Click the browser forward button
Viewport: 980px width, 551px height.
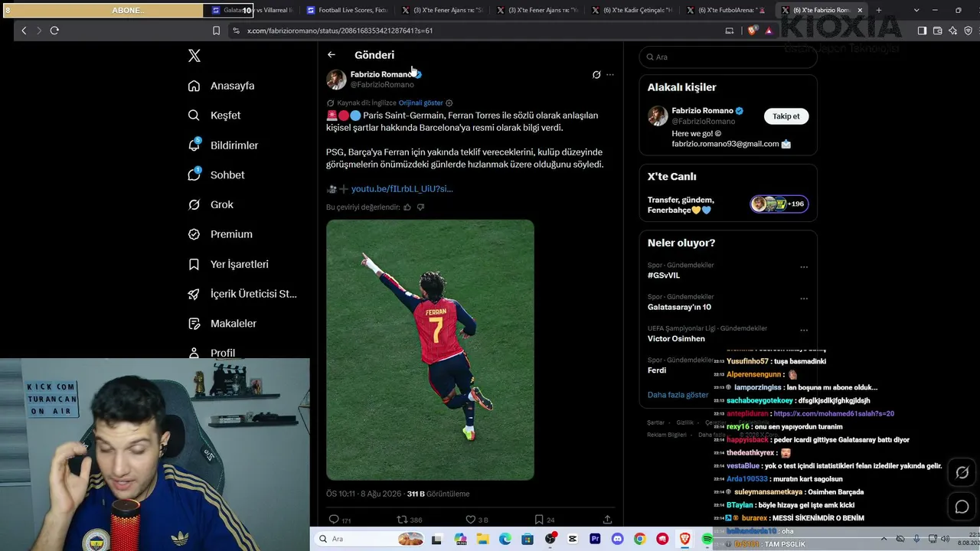39,31
